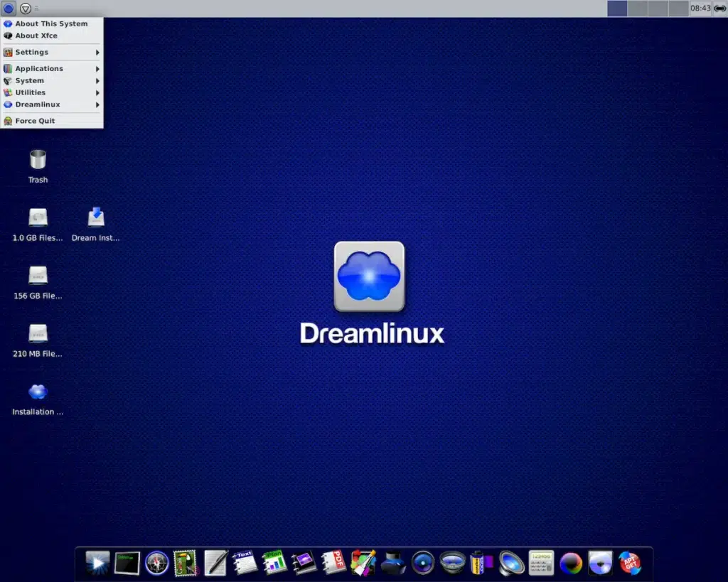Open the color wheel dock icon
This screenshot has height=582, width=728.
(571, 564)
